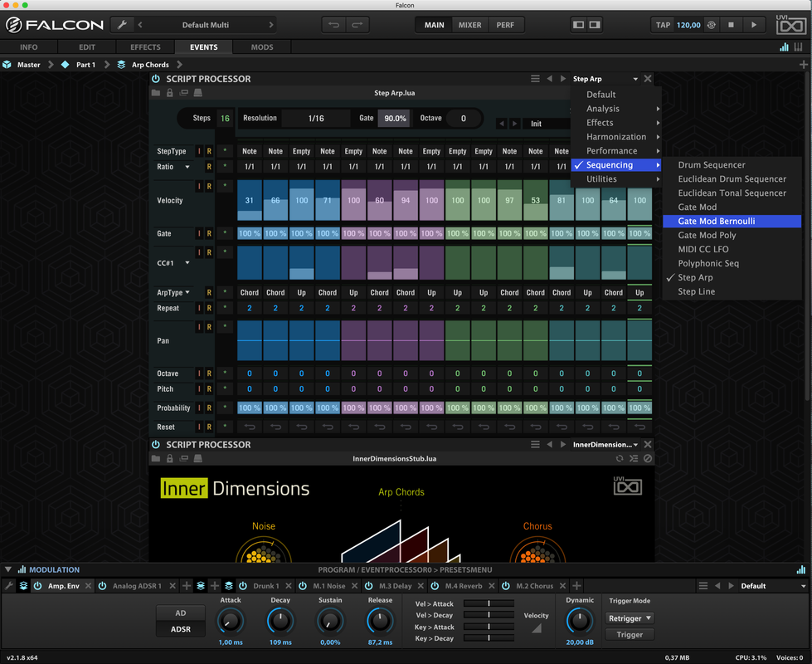
Task: Expand the Harmonization submenu
Action: tap(615, 137)
